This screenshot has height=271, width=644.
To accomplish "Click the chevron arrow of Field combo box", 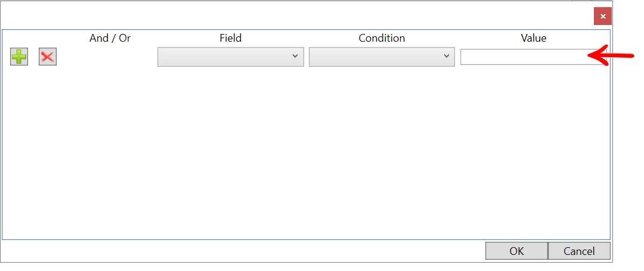I will [x=295, y=56].
